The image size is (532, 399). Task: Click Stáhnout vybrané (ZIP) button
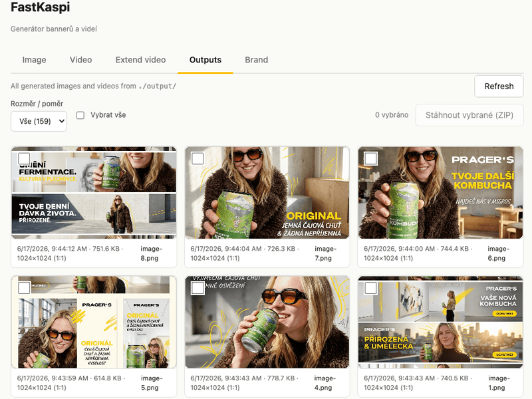pyautogui.click(x=469, y=115)
